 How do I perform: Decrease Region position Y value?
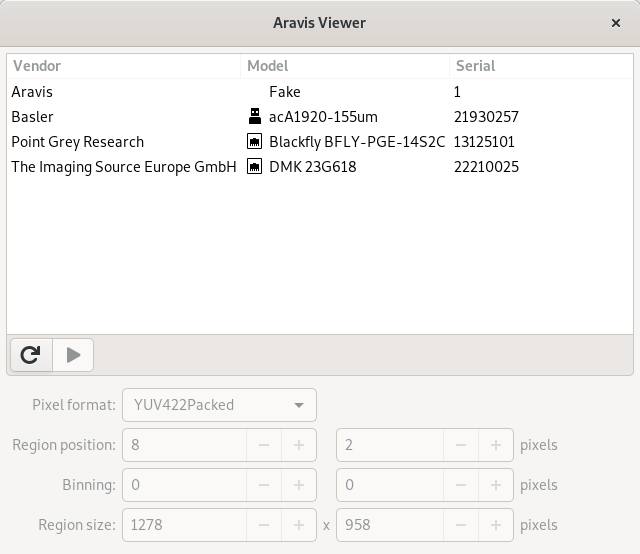[x=461, y=445]
